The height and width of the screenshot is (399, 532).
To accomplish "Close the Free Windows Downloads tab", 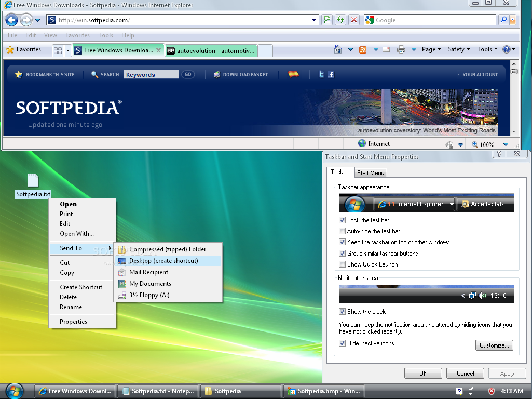I will tap(158, 50).
